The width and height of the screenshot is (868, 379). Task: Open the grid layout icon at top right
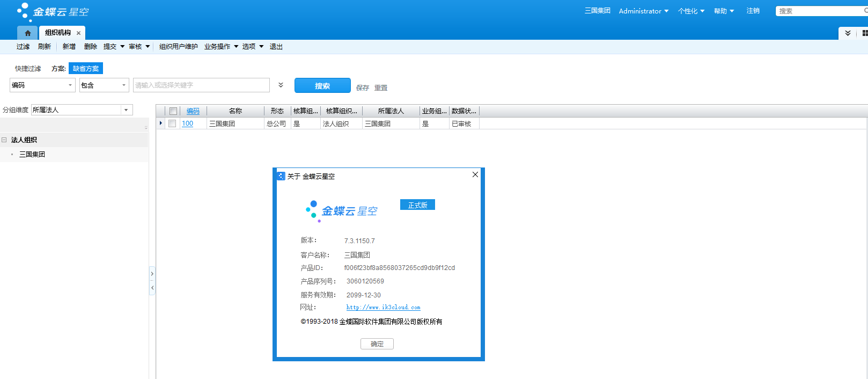[864, 33]
